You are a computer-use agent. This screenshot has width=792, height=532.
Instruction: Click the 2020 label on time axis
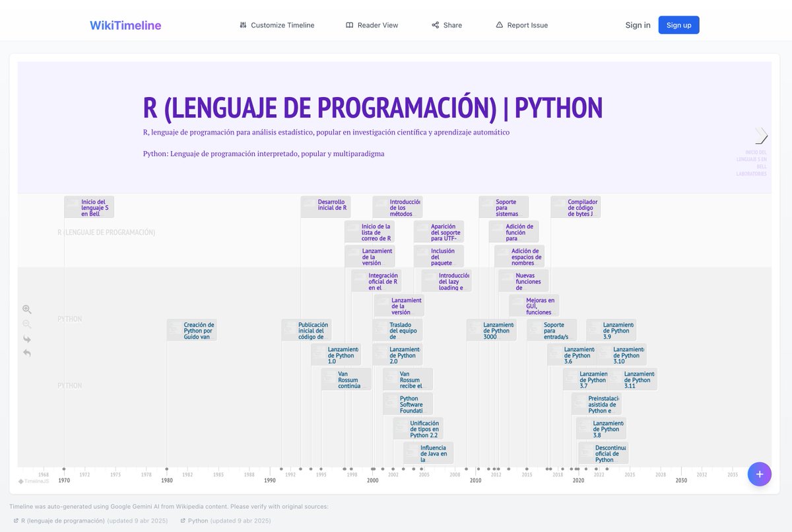tap(578, 481)
